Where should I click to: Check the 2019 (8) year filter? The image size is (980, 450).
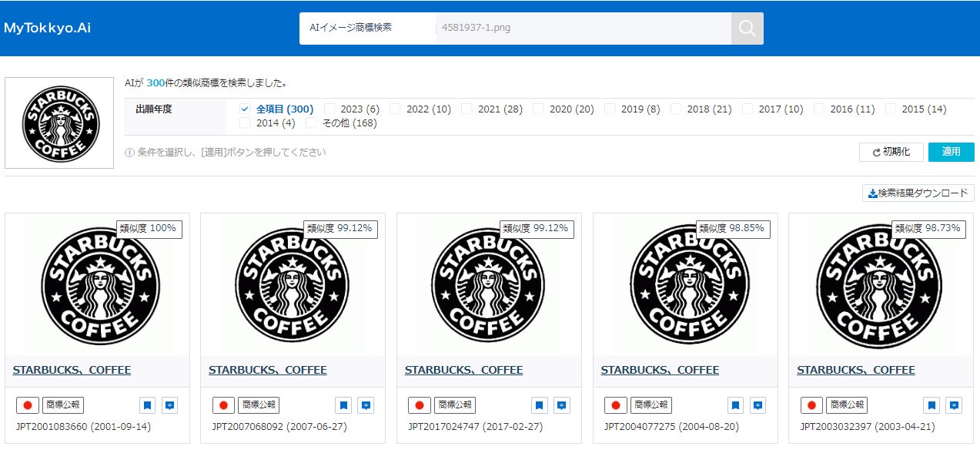(610, 109)
